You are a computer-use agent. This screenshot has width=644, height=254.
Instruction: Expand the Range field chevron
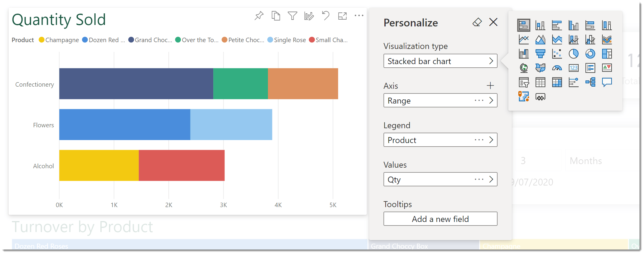coord(491,100)
